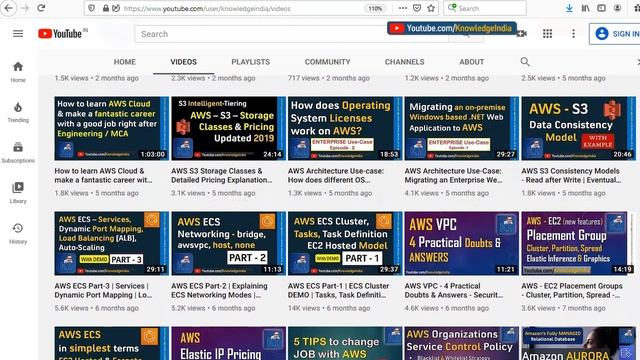Screen dimensions: 640x360
Task: Open title 'AWS Architecture Use-case: How does different OS'
Action: [x=336, y=176]
